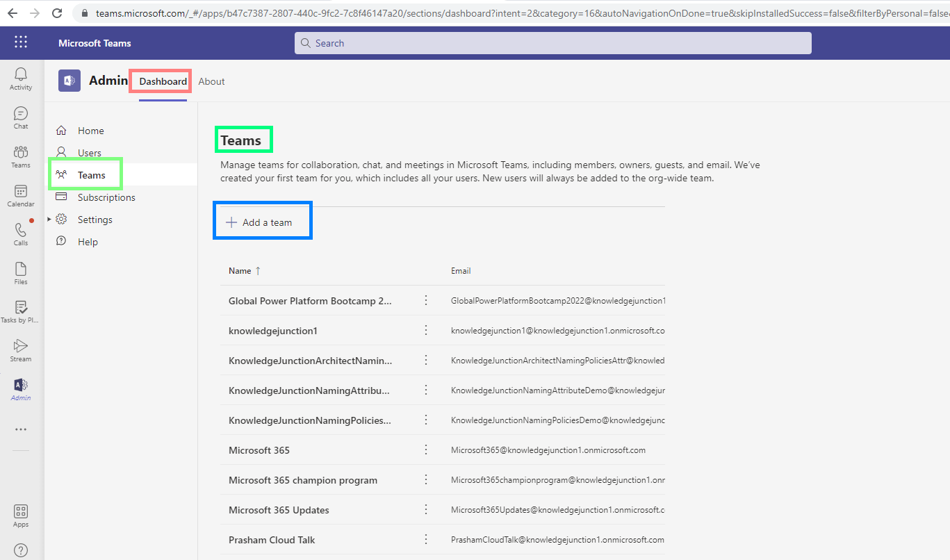Click the browser forward arrow

(35, 13)
